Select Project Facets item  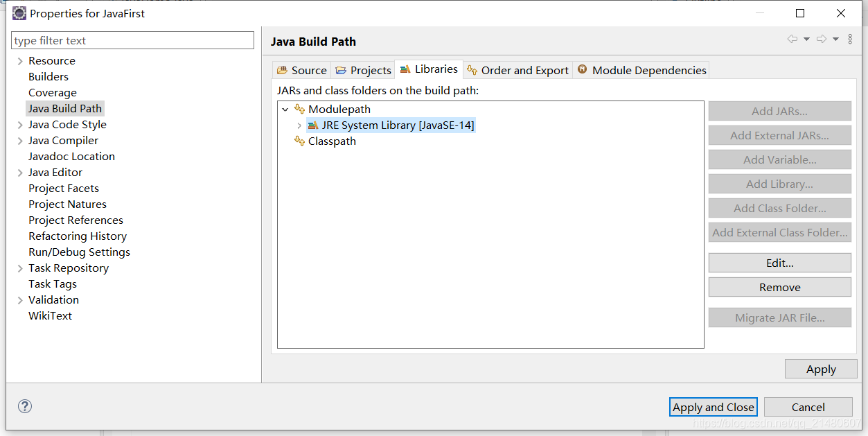click(64, 189)
